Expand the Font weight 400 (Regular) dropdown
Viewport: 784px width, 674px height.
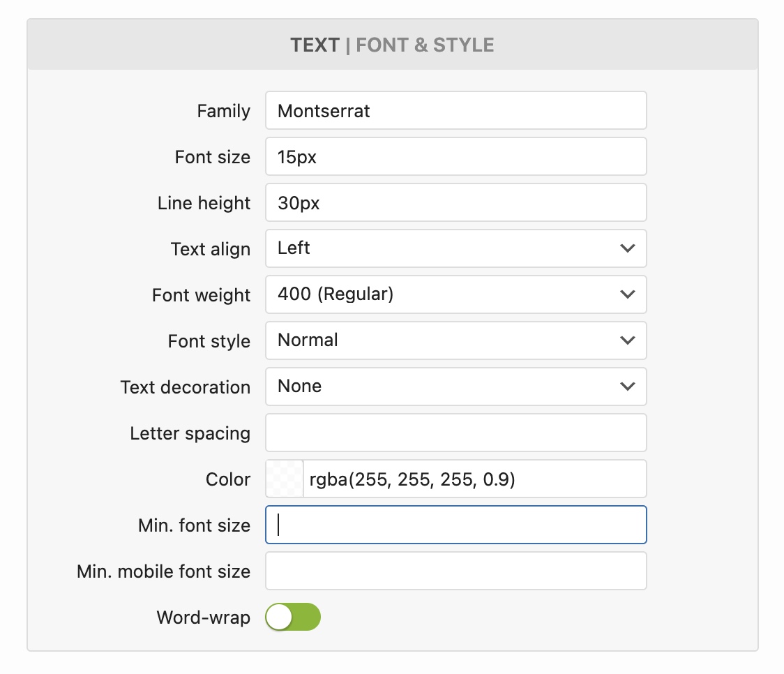pyautogui.click(x=446, y=294)
